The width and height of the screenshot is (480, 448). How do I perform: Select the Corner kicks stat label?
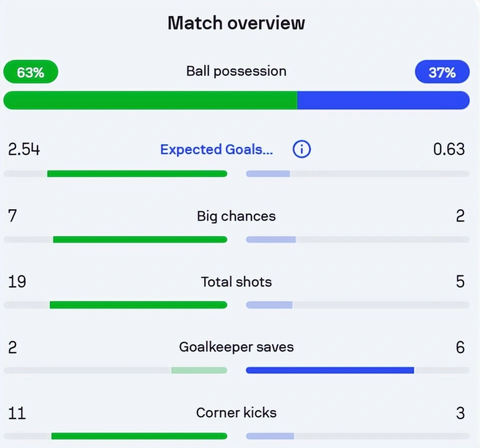click(x=236, y=413)
